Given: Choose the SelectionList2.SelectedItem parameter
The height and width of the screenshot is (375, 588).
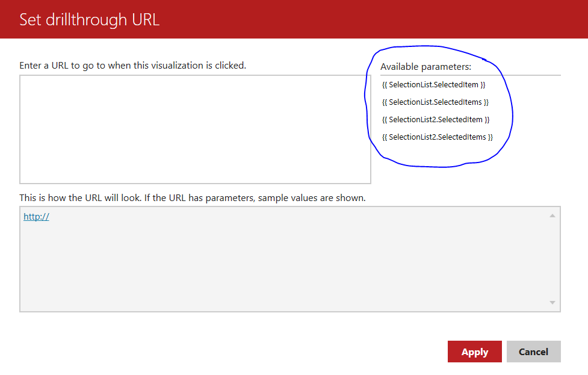Looking at the screenshot, I should 436,120.
